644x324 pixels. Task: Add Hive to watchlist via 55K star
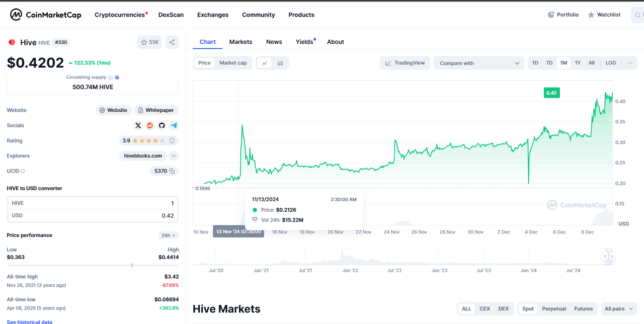point(149,42)
